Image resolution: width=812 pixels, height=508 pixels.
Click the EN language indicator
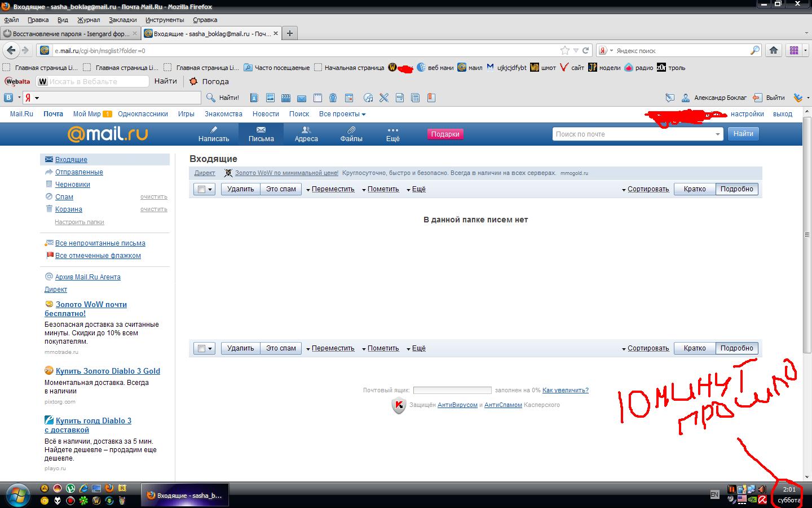(714, 495)
